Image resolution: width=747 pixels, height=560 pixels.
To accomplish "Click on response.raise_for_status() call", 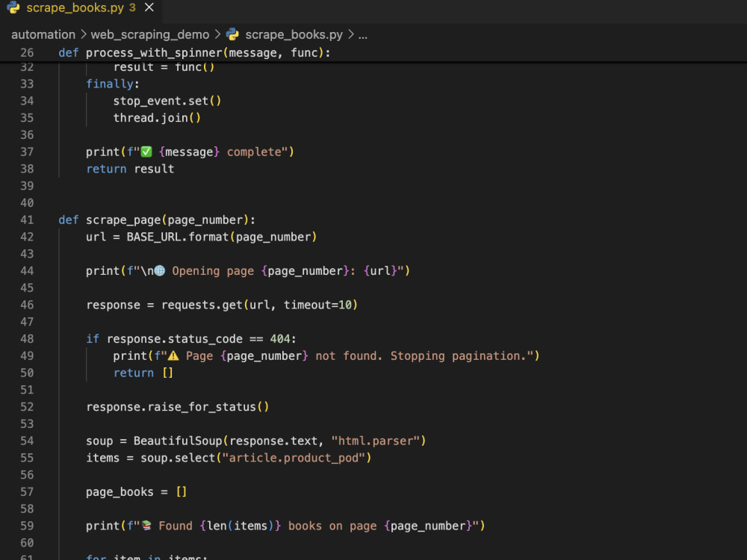I will [x=178, y=407].
